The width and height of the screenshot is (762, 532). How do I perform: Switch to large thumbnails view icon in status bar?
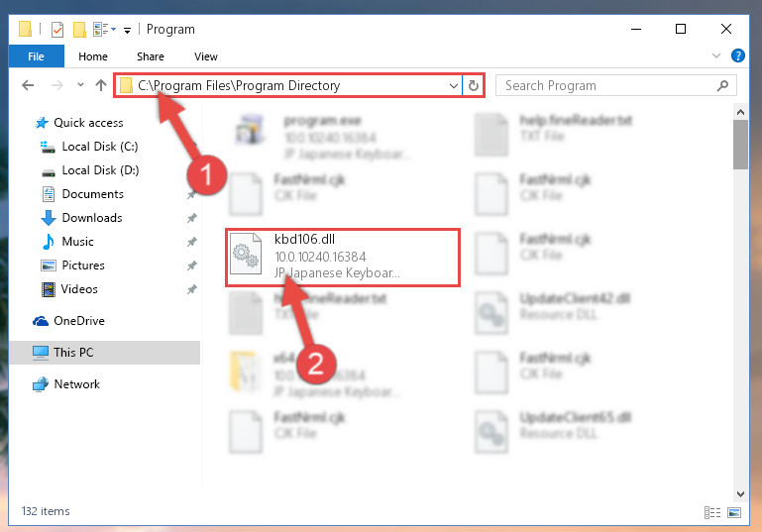(734, 512)
